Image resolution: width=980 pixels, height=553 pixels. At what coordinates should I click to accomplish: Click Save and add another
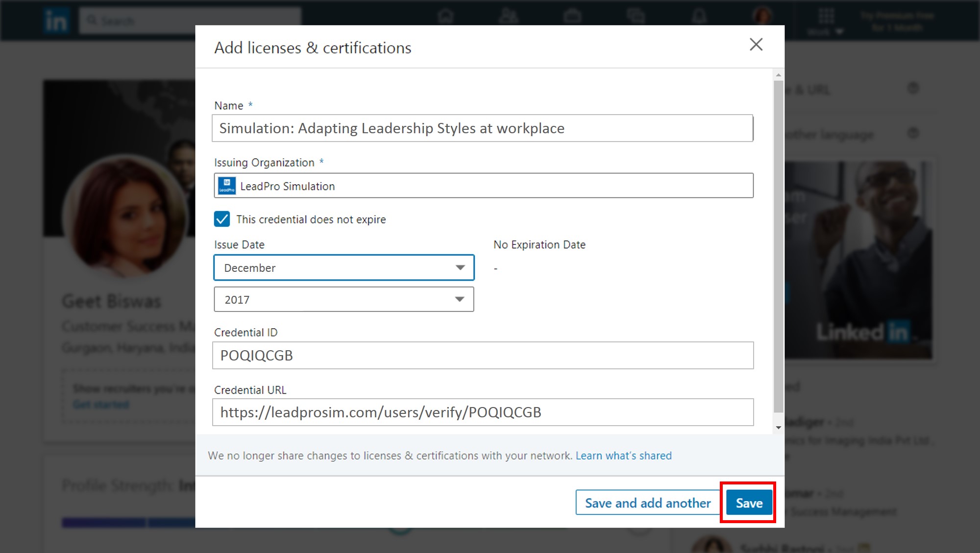click(647, 503)
